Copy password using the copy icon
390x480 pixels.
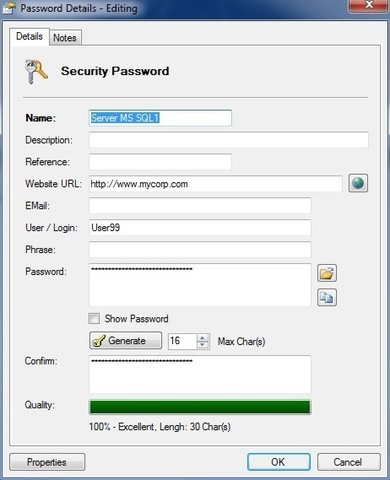[327, 297]
